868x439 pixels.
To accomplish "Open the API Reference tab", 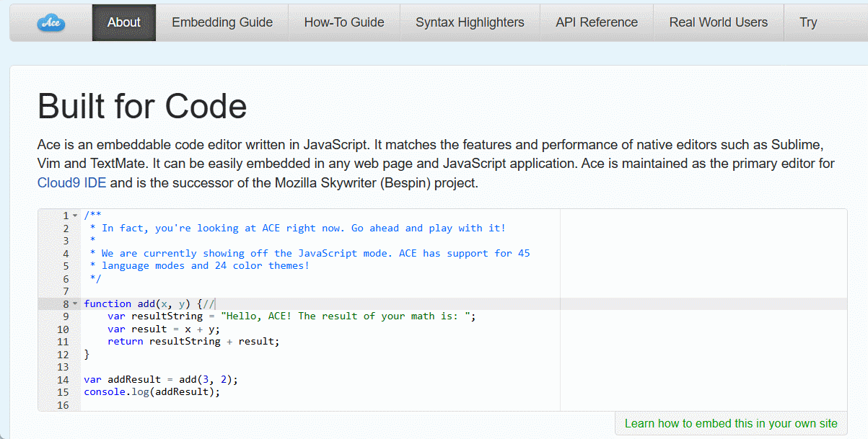I will coord(597,22).
